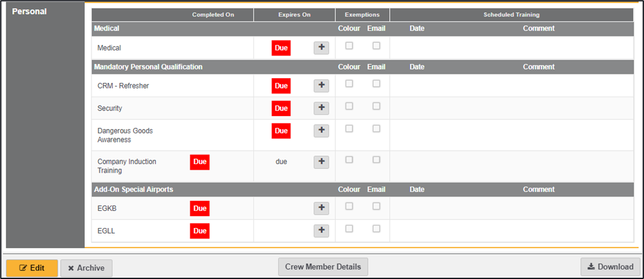Viewport: 644px width, 279px height.
Task: Tick the Colour exemption checkbox for Medical
Action: click(349, 45)
